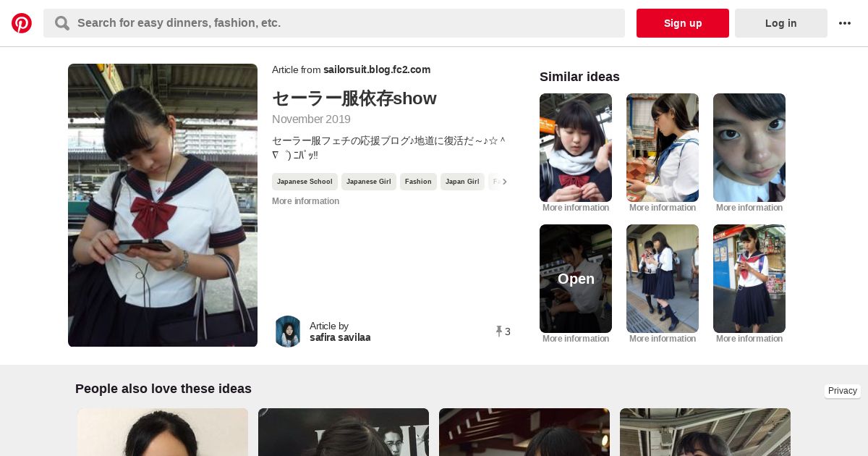This screenshot has height=456, width=868.
Task: Open the Pinterest logo home link
Action: point(22,23)
